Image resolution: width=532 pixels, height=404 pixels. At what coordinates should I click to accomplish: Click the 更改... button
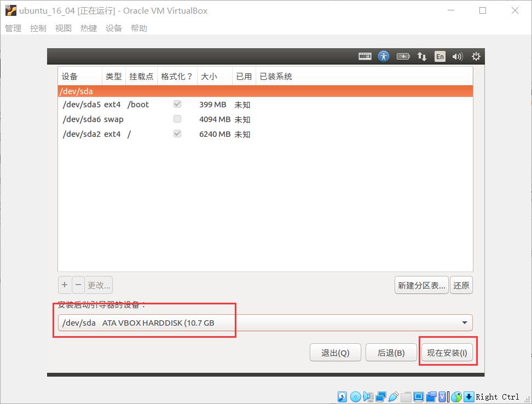point(99,285)
